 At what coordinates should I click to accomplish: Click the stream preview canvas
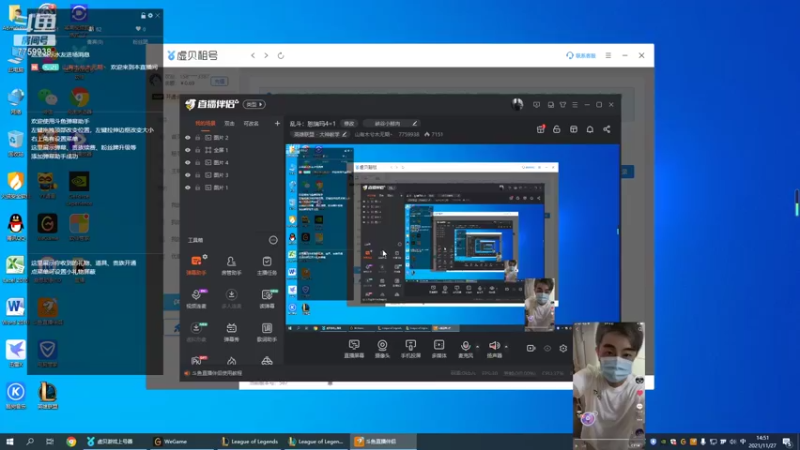click(x=453, y=238)
